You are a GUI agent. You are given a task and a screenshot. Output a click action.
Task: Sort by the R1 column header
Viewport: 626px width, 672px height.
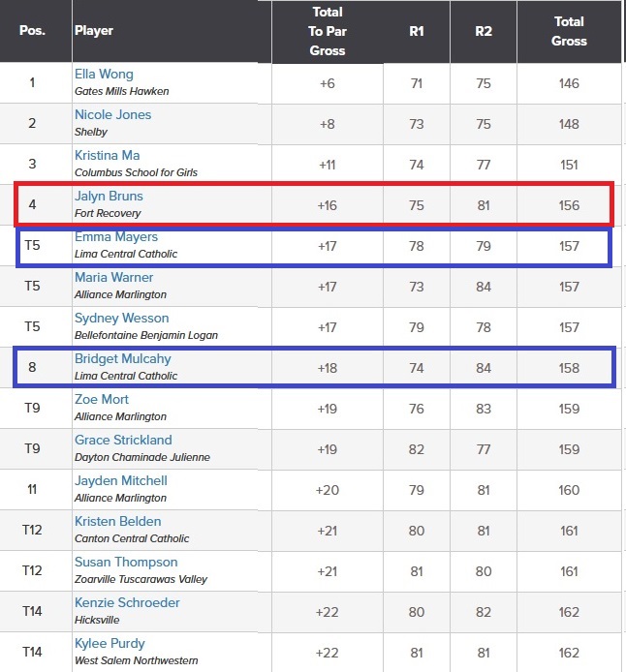point(416,30)
